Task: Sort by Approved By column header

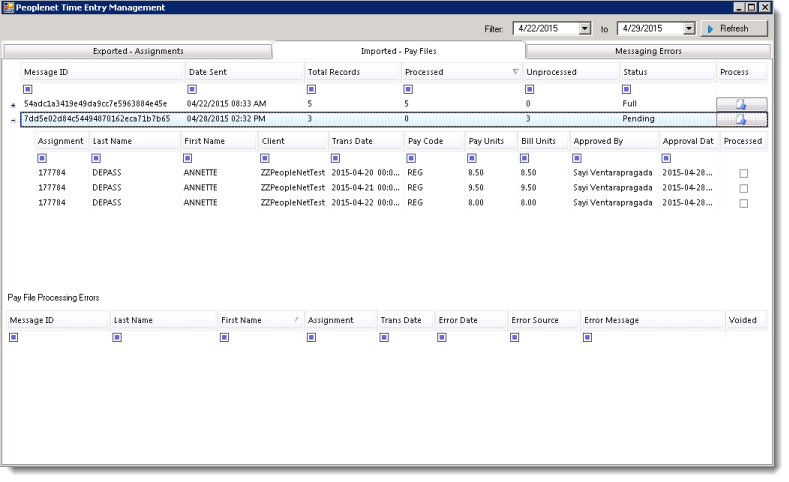Action: [x=614, y=141]
